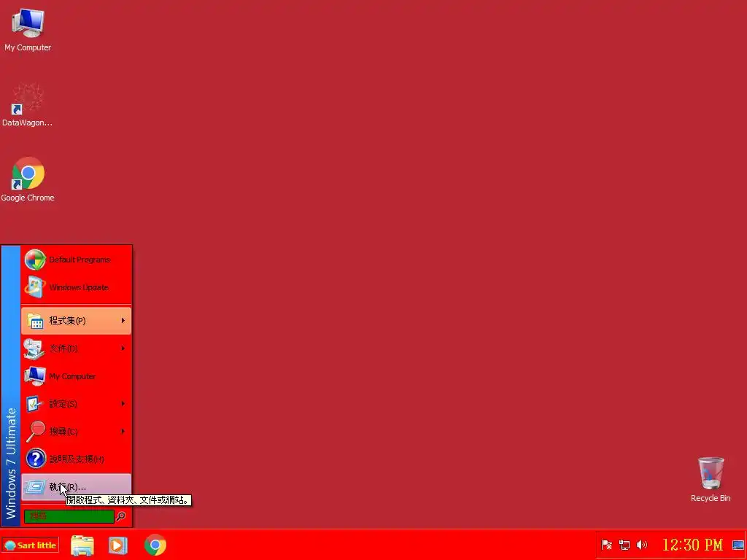Click the 執行(R)... run entry

pos(76,486)
